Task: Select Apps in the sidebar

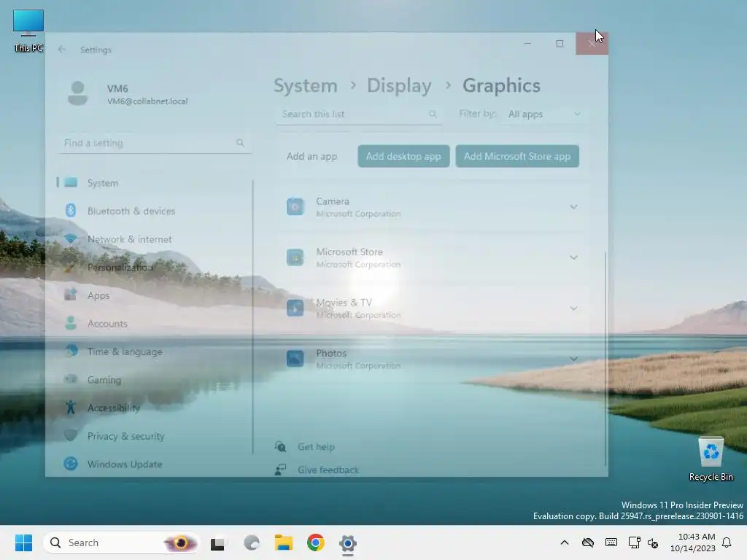Action: click(155, 295)
